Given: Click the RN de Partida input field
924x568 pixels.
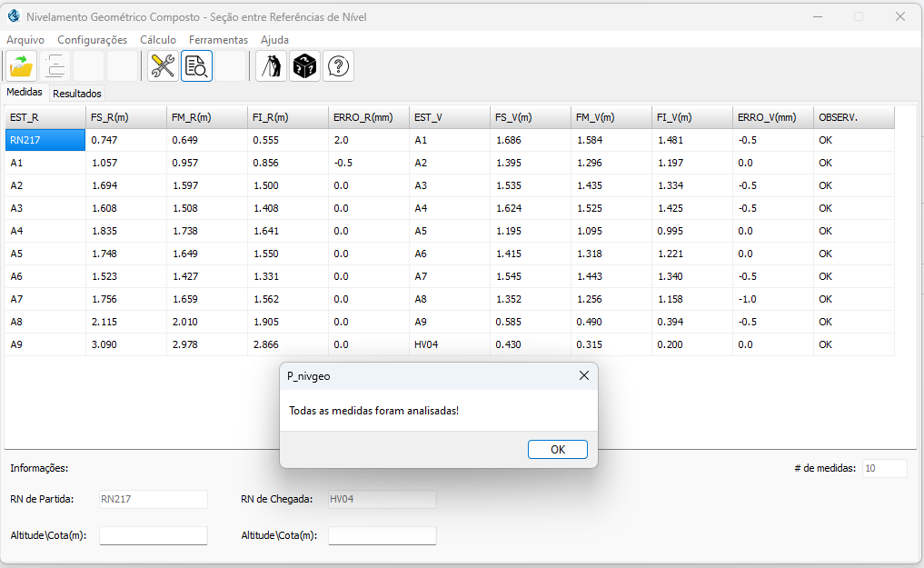Looking at the screenshot, I should 154,499.
